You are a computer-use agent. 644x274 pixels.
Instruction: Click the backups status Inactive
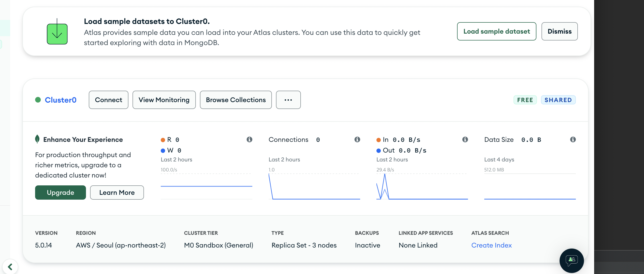(x=368, y=245)
